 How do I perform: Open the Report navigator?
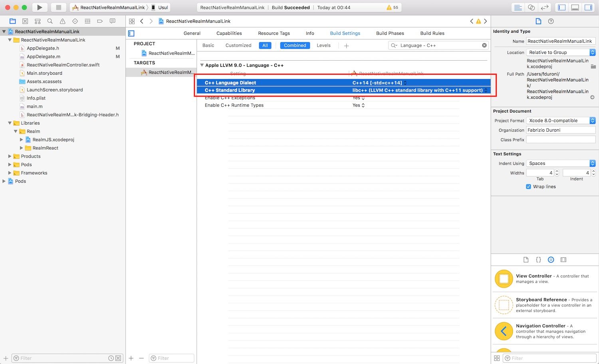(113, 21)
